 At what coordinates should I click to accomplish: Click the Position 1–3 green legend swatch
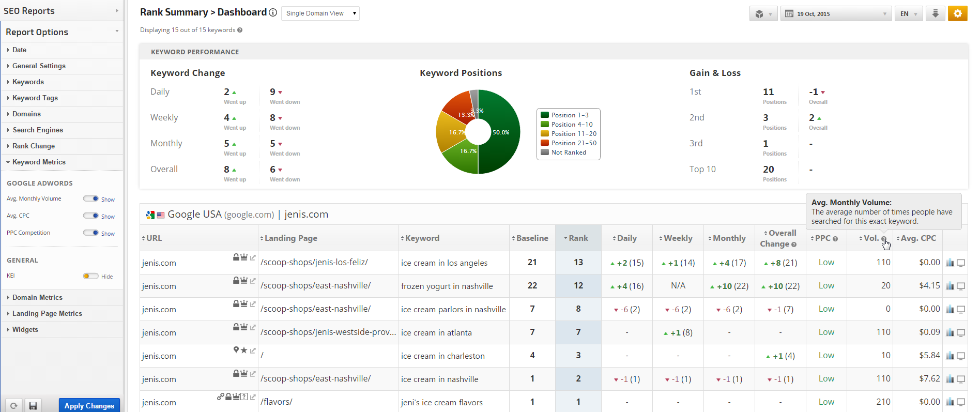tap(545, 115)
